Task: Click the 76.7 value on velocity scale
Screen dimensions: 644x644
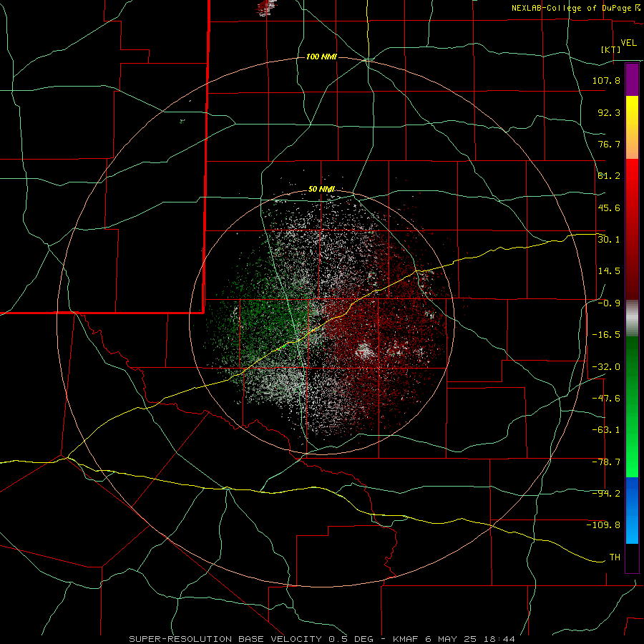Action: click(609, 144)
